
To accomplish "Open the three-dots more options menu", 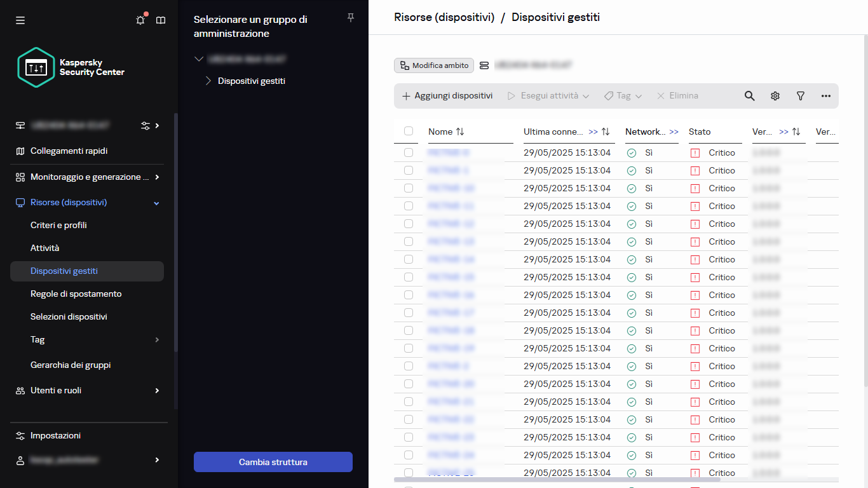I will (826, 96).
